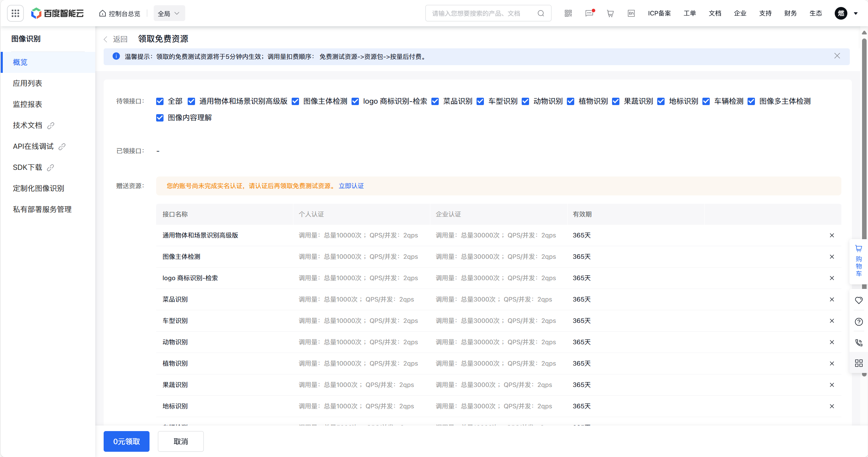Toggle logo 商标识别-检索 checkbox
Image resolution: width=868 pixels, height=457 pixels.
tap(355, 101)
